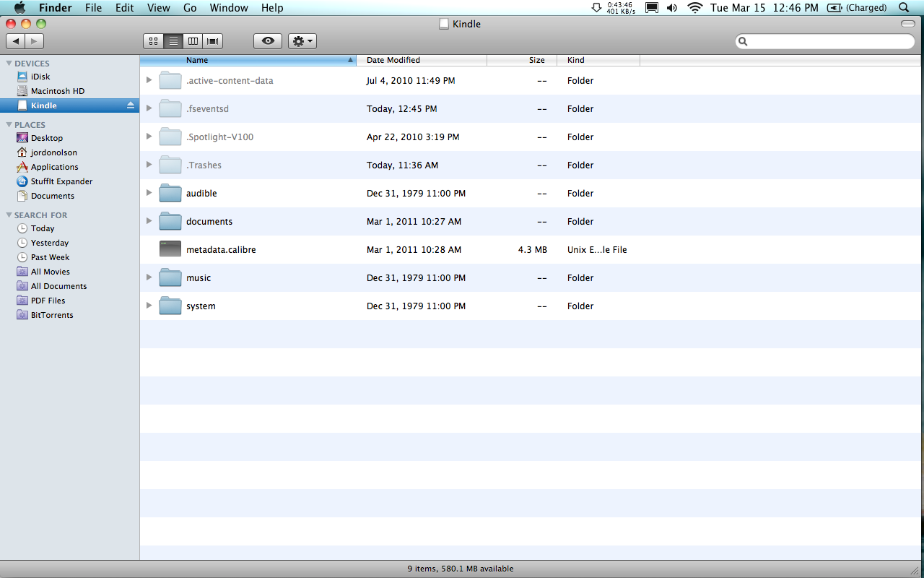The image size is (924, 578).
Task: Click the search field
Action: coord(825,42)
